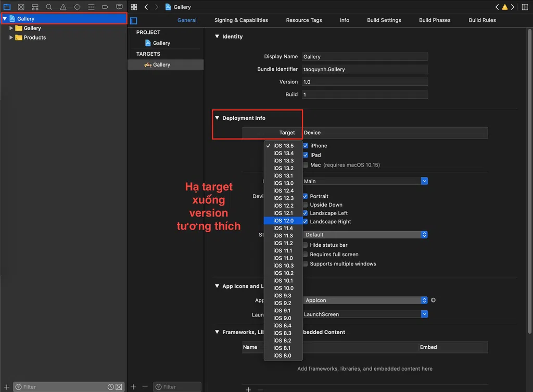
Task: Open the Test navigator diamond icon
Action: pos(77,7)
